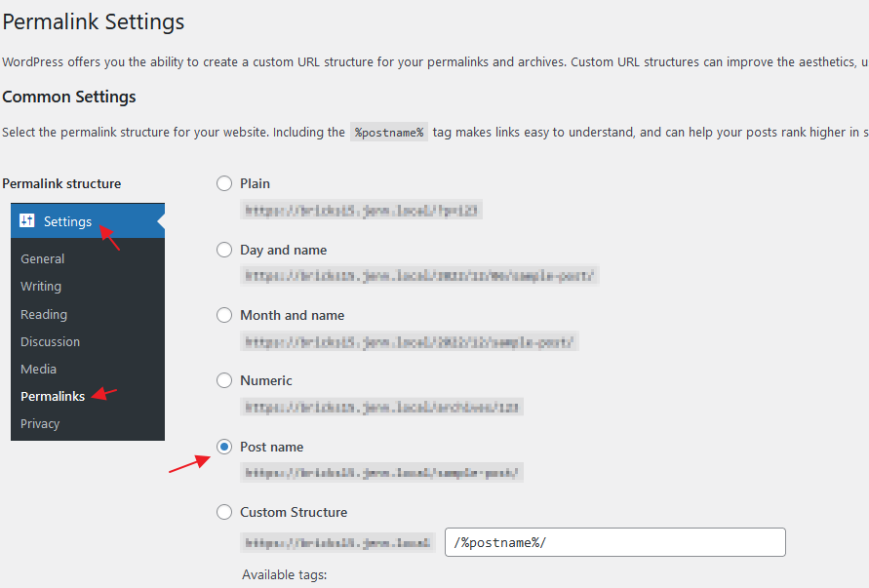Open the Media settings submenu item
Image resolution: width=869 pixels, height=588 pixels.
(x=38, y=369)
